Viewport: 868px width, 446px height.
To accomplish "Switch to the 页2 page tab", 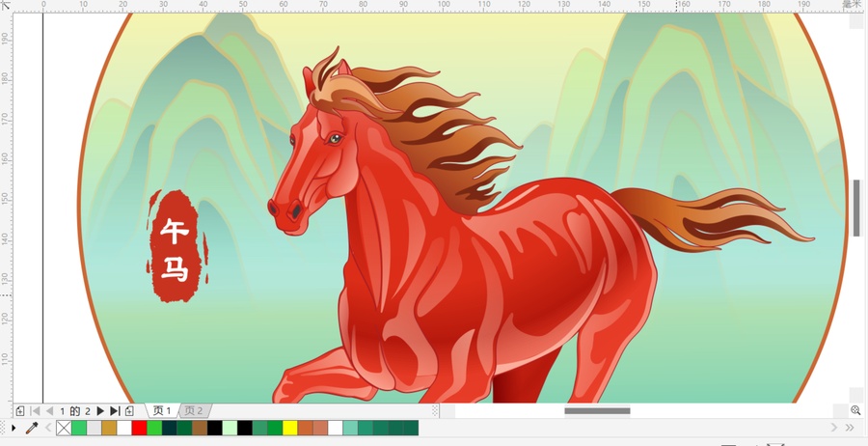I will 194,411.
